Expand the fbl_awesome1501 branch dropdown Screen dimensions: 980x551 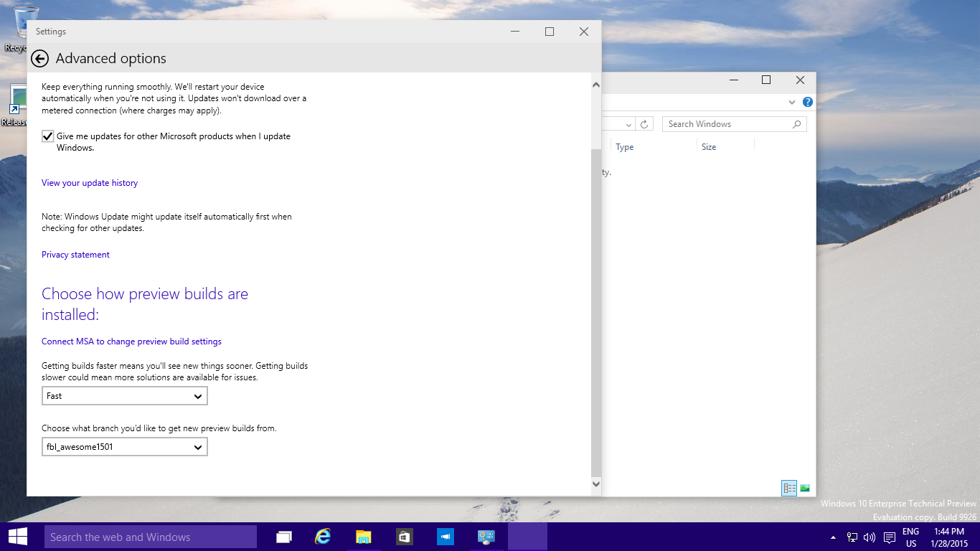pyautogui.click(x=125, y=447)
